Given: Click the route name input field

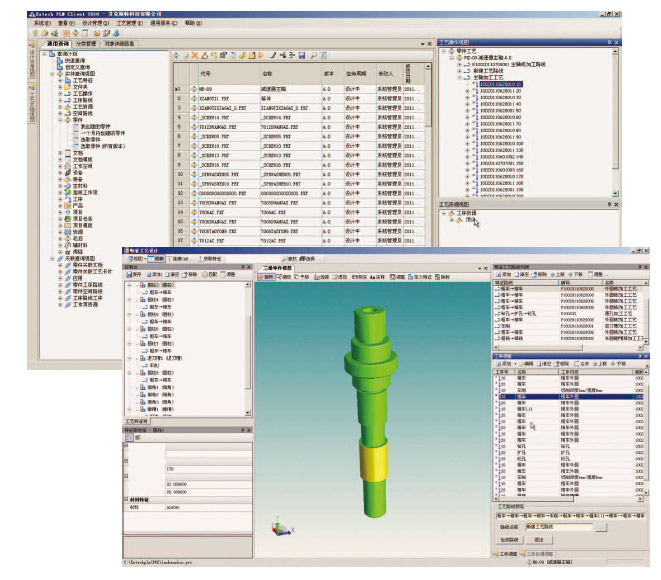Looking at the screenshot, I should point(560,525).
